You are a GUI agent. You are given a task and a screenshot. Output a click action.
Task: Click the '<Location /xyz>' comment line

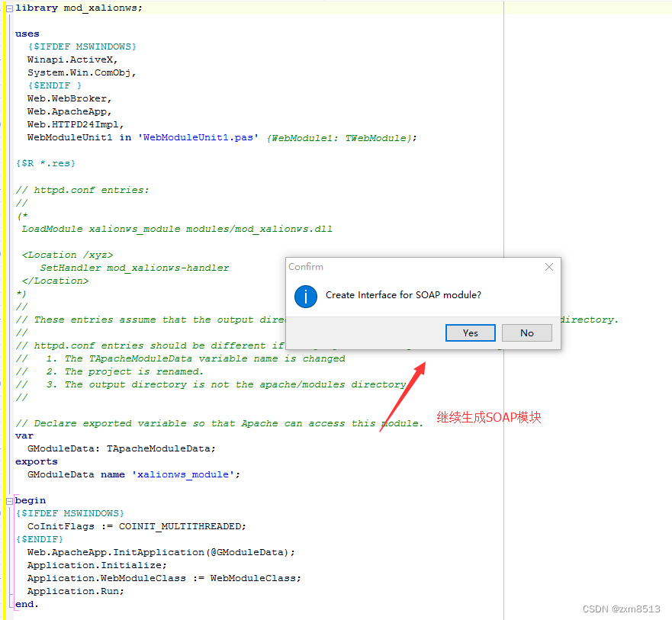(67, 255)
